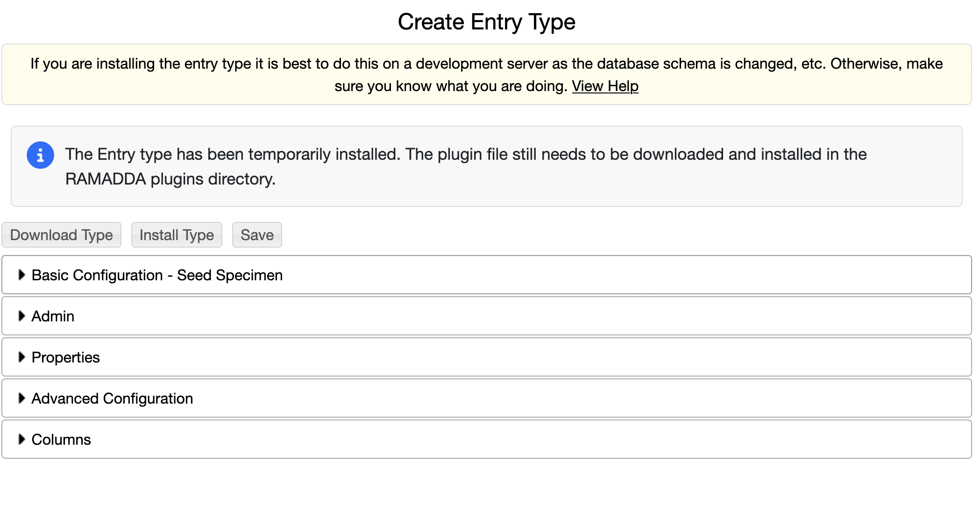Save the entry type
The width and height of the screenshot is (980, 512).
[257, 235]
